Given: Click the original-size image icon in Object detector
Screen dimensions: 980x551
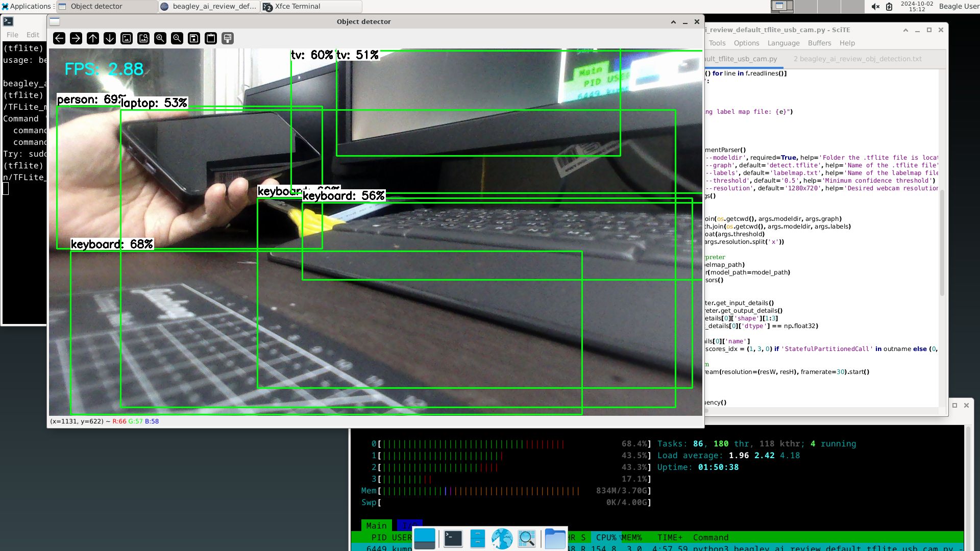Looking at the screenshot, I should click(127, 38).
